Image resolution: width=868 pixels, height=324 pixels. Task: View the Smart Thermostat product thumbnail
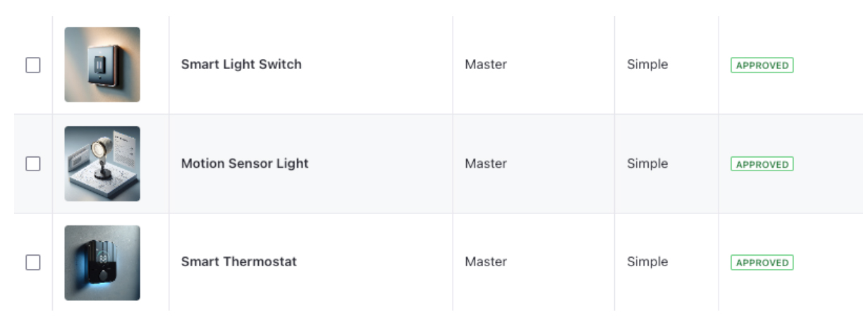tap(102, 263)
